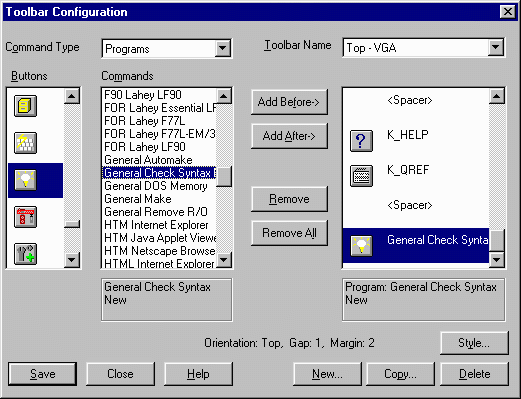Select General Remove R/O command
The width and height of the screenshot is (521, 399).
[159, 212]
